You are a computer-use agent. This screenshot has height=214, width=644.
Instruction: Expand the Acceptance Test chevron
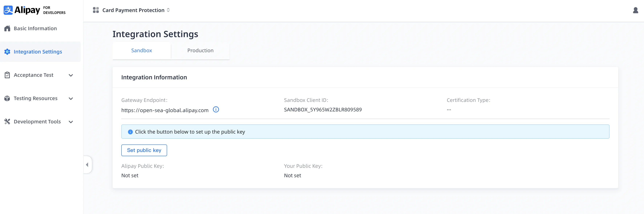[x=71, y=75]
